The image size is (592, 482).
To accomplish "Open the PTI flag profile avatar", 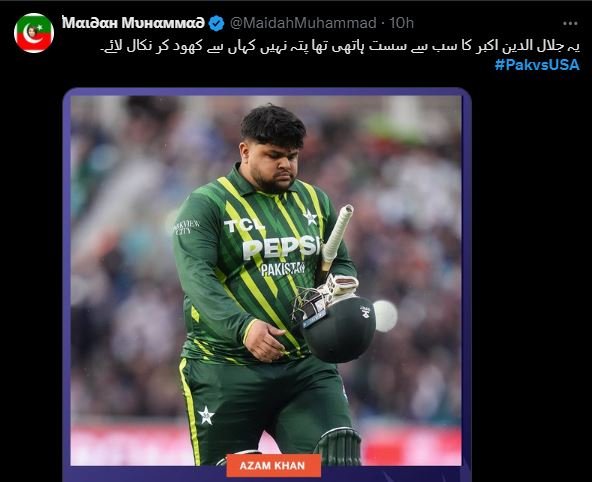I will 34,33.
